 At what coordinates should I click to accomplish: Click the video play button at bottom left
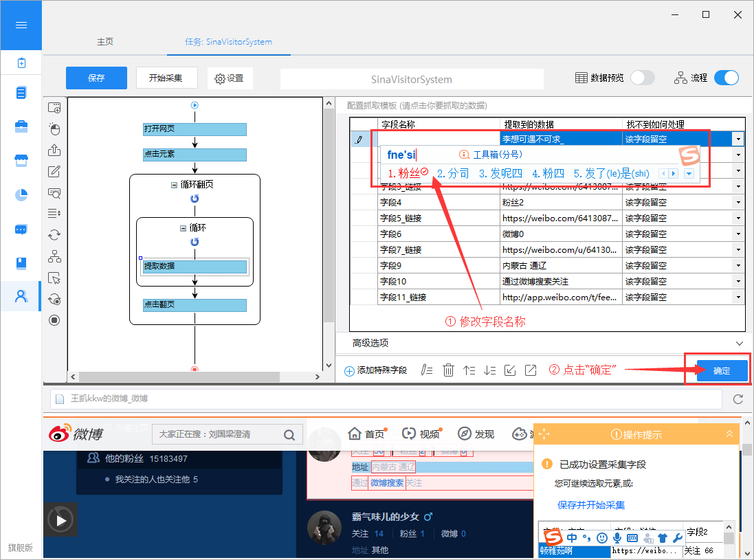tap(60, 519)
